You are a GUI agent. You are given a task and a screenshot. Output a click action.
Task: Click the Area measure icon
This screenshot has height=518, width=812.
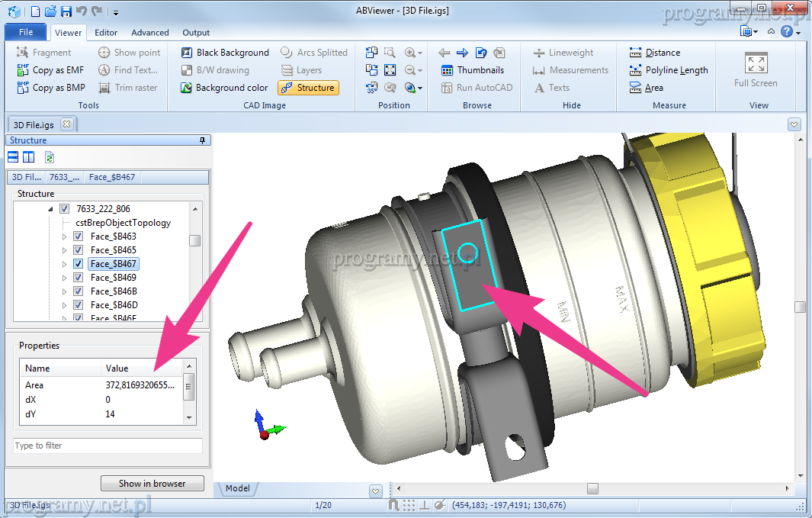[637, 88]
